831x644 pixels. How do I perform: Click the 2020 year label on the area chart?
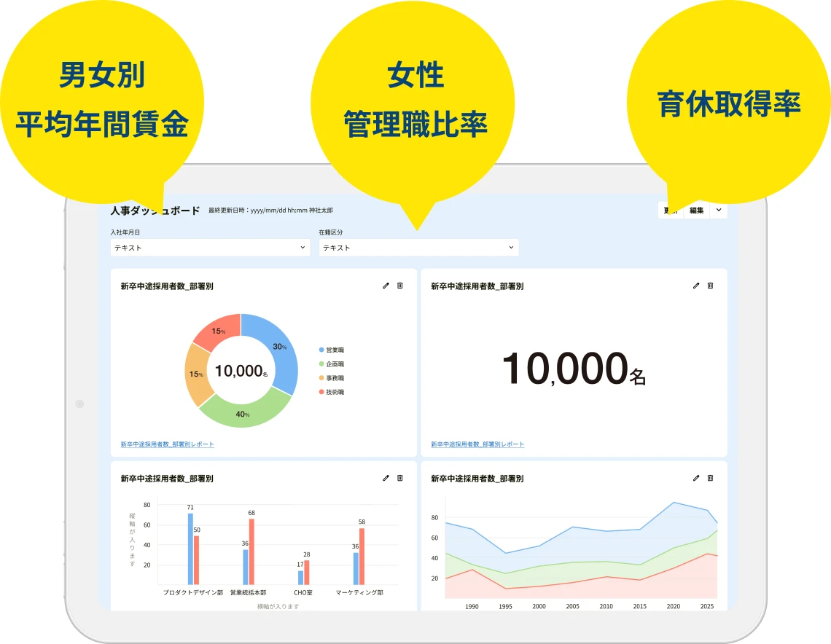pos(673,606)
